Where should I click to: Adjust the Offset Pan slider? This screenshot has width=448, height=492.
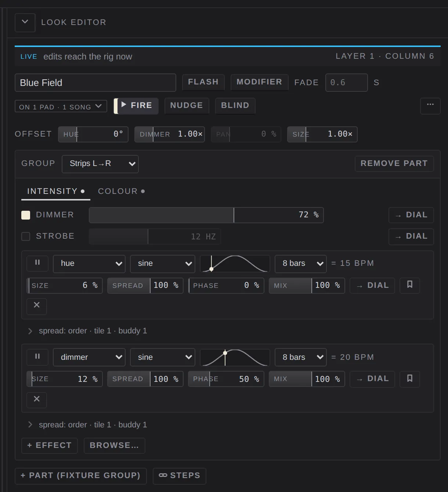[x=246, y=134]
